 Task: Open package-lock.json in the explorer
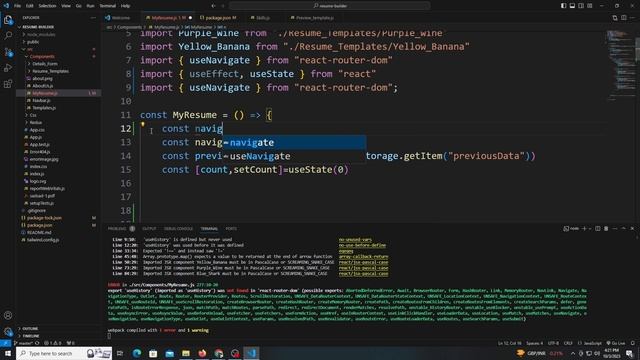pos(44,218)
